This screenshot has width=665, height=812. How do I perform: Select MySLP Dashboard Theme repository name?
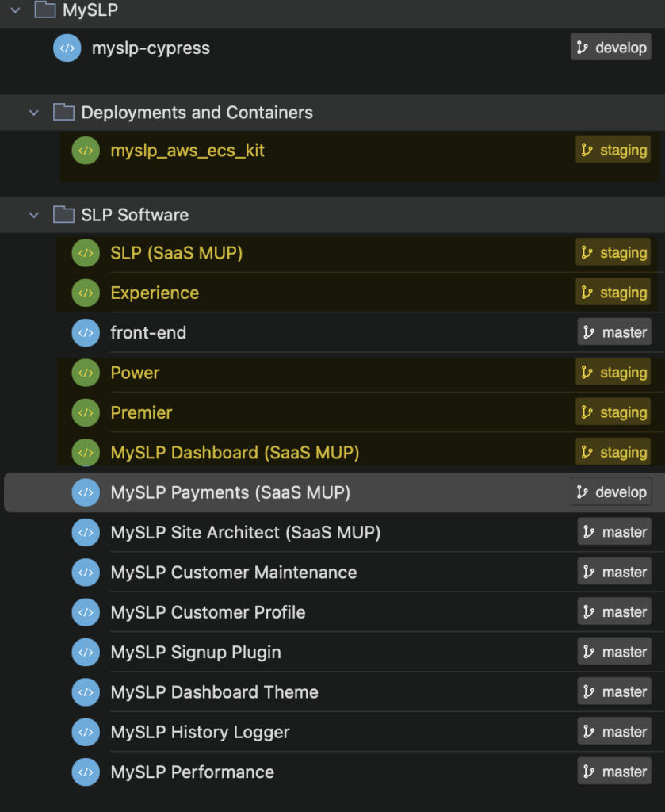pyautogui.click(x=214, y=692)
